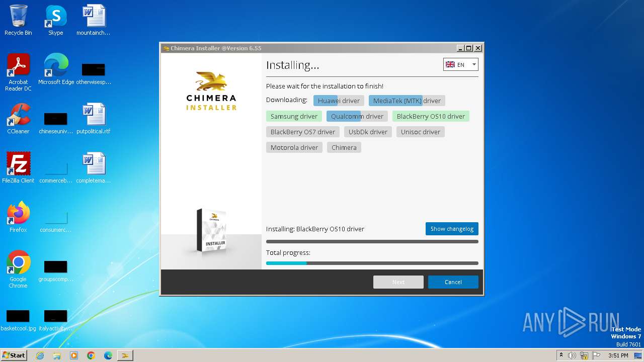Open the EN language dropdown

pyautogui.click(x=460, y=64)
